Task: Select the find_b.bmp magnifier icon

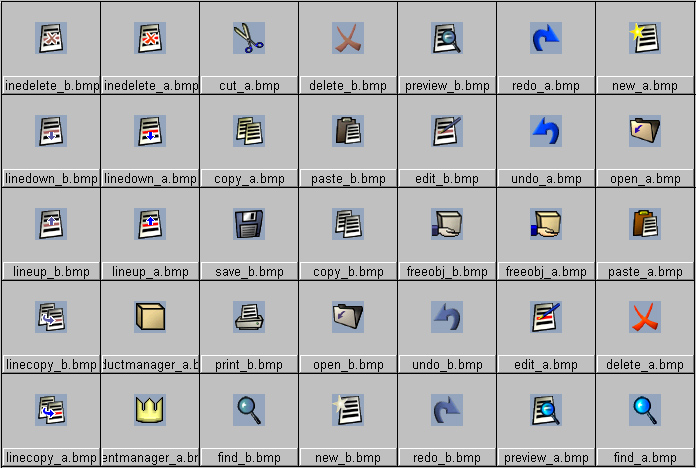Action: point(249,410)
